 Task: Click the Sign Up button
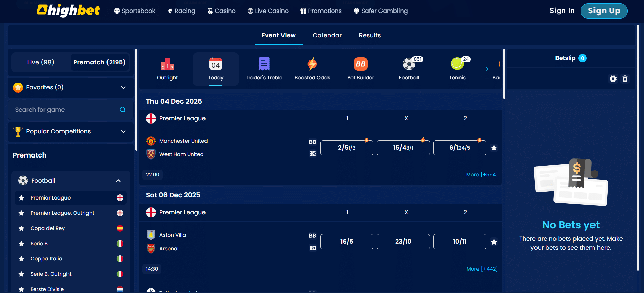pyautogui.click(x=604, y=11)
